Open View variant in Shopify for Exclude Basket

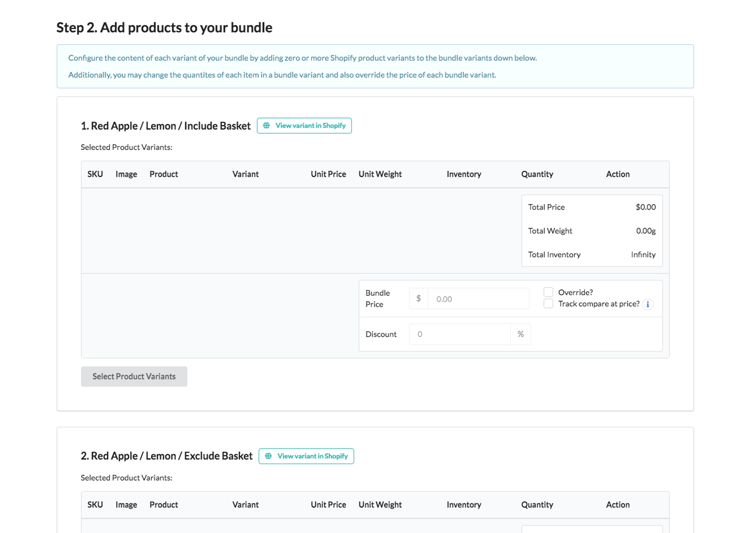coord(306,456)
